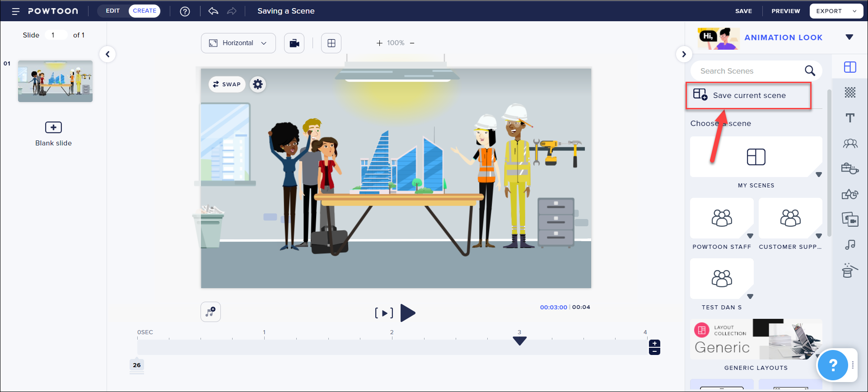Screen dimensions: 868x392
Task: Click the POWTOON logo
Action: coord(53,11)
